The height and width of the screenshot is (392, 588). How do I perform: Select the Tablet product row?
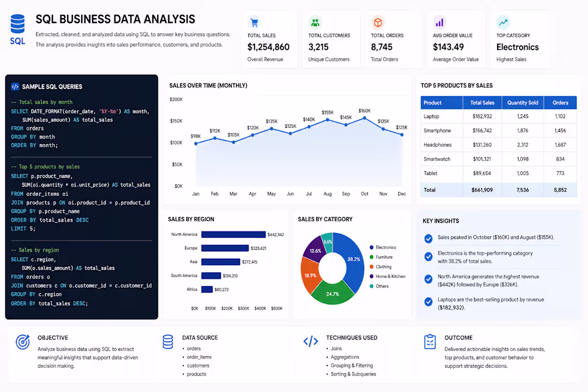click(x=499, y=173)
